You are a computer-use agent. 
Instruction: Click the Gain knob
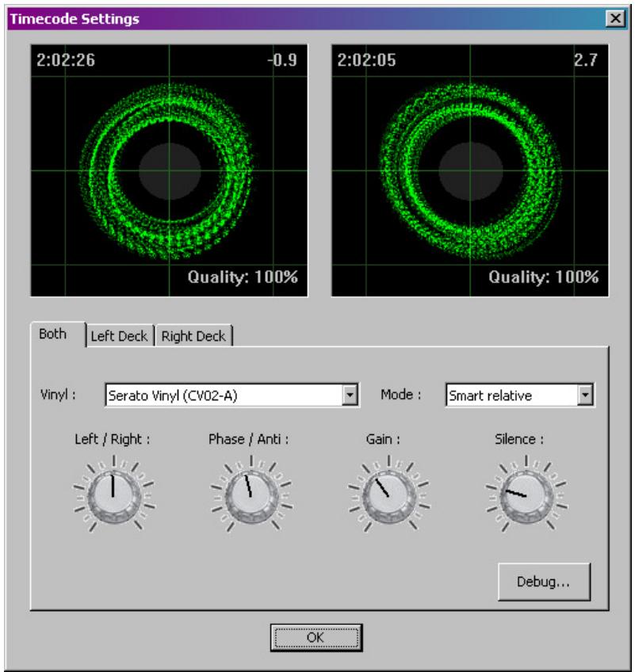coord(389,495)
